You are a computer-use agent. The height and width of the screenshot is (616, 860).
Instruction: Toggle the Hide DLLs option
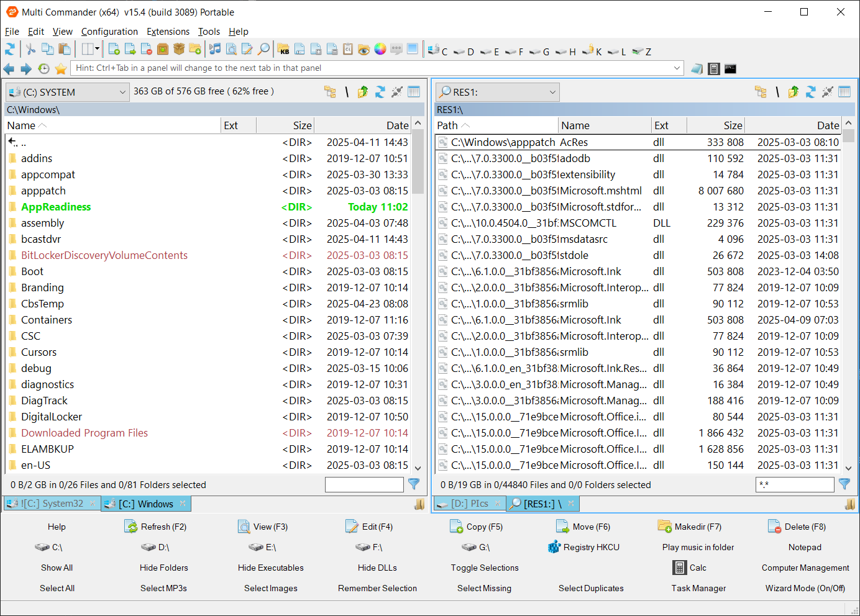tap(377, 568)
